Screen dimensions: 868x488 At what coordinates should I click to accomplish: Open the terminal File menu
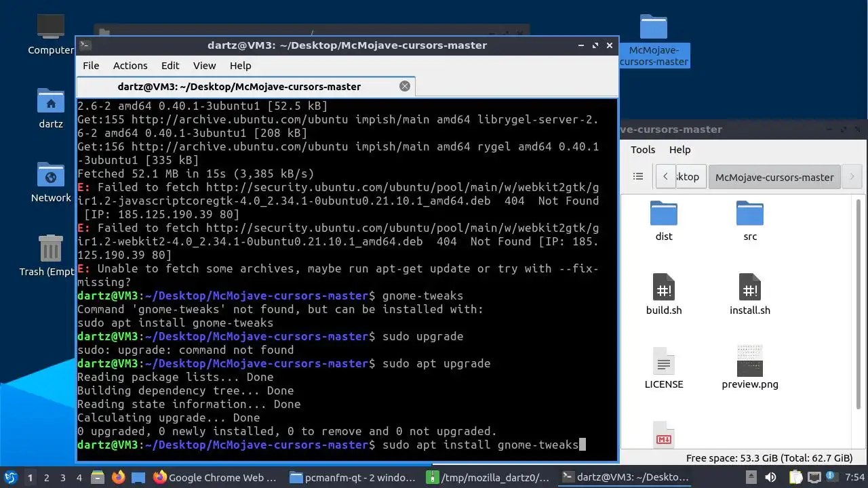click(91, 66)
